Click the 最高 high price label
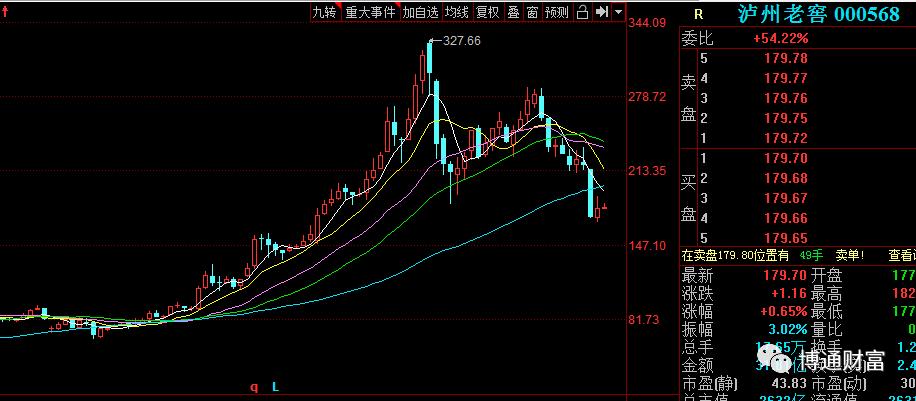Screen dimensions: 916x401 827,293
